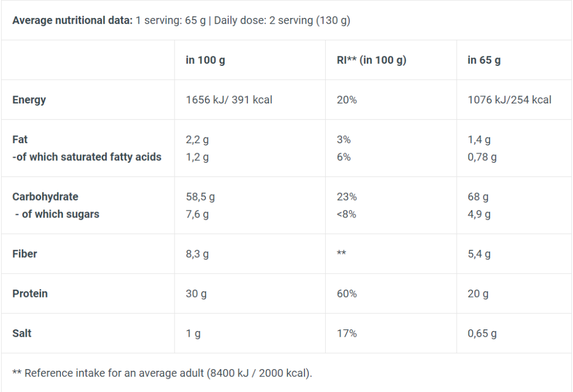Click the '1076 kJ/254 kcal' energy value
Image resolution: width=573 pixels, height=392 pixels.
(509, 100)
